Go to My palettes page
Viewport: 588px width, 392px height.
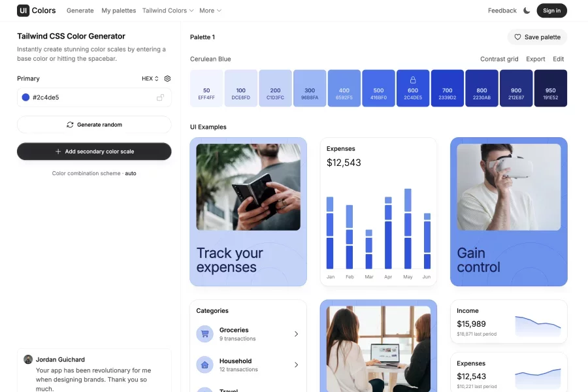[x=118, y=10]
